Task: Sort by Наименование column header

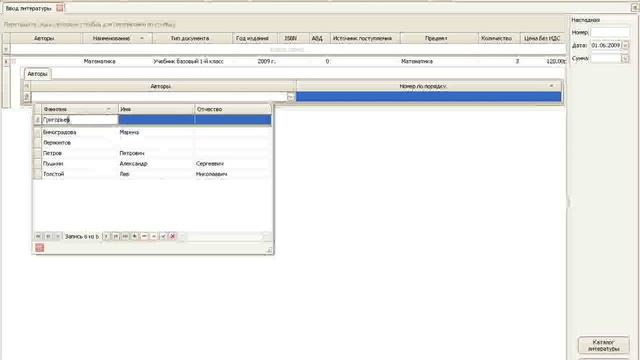Action: [x=118, y=38]
